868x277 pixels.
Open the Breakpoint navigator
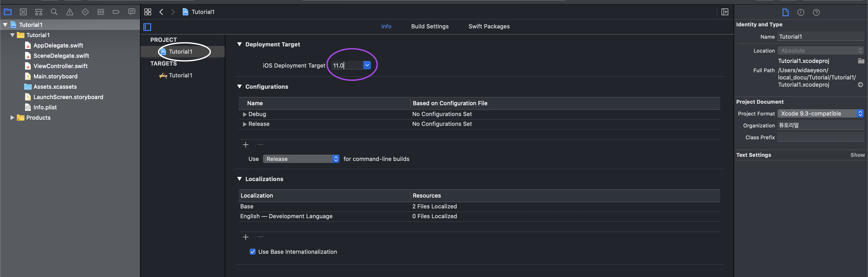(x=116, y=12)
